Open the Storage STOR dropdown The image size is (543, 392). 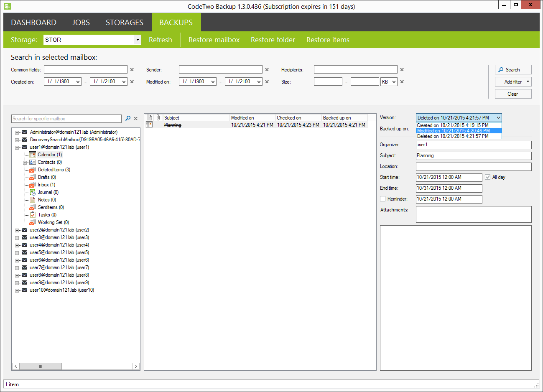(x=138, y=40)
